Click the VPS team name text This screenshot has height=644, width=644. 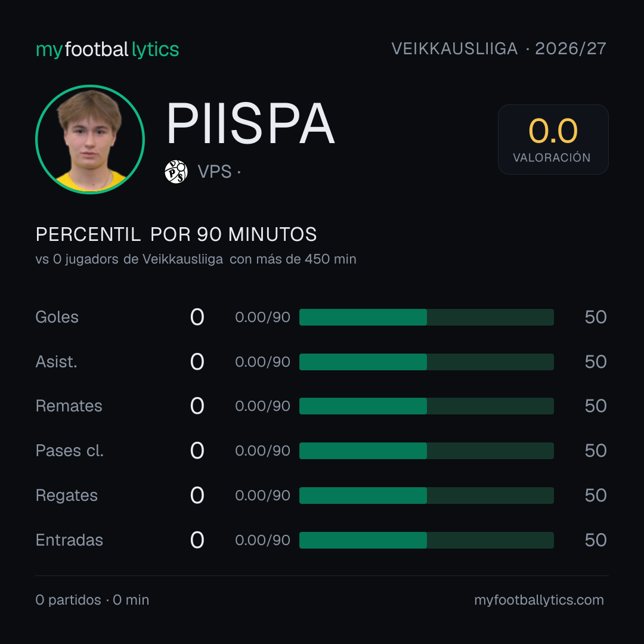(x=215, y=172)
